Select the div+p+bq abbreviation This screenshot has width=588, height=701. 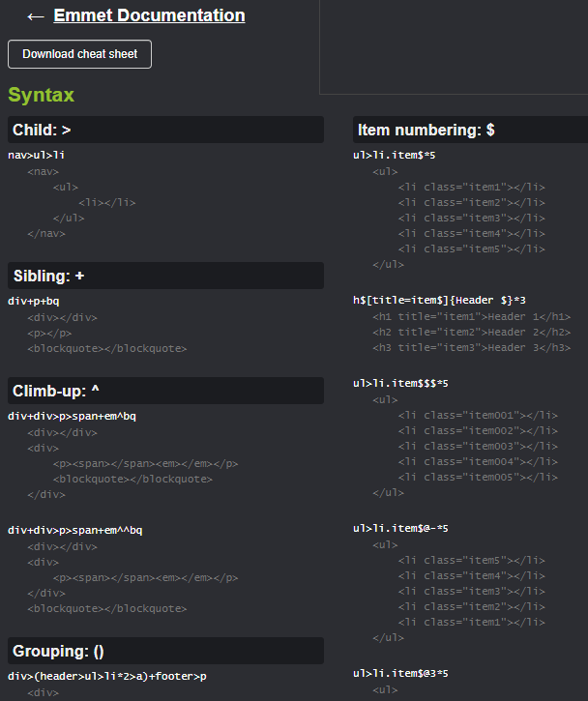click(34, 301)
